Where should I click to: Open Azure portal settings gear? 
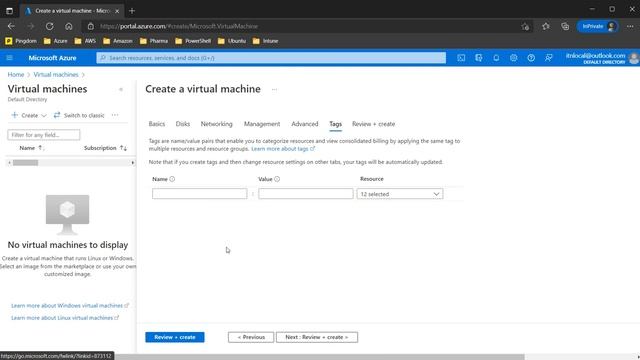click(x=513, y=58)
